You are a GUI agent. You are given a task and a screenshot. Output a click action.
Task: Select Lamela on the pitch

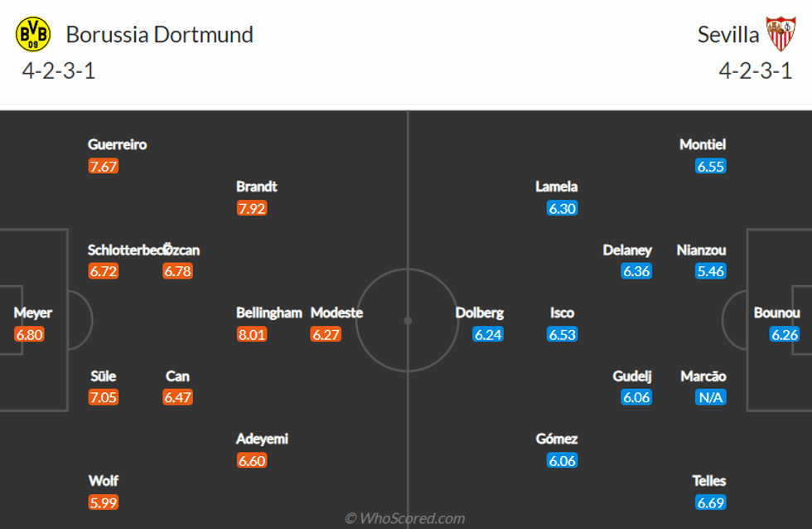coord(557,187)
